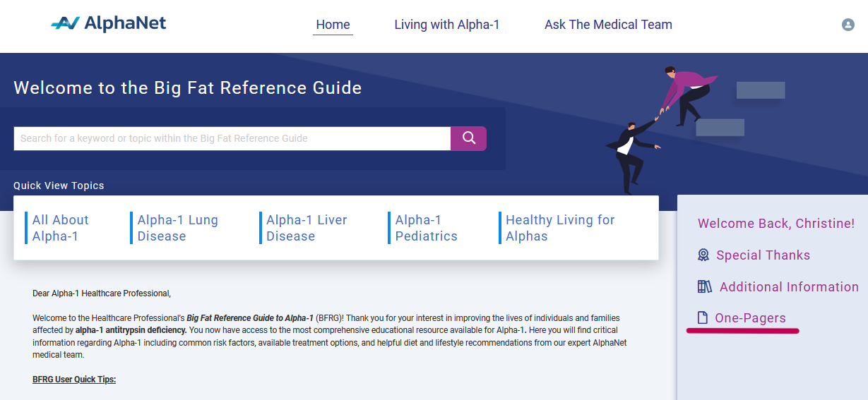Open Healthy Living for Alphas topic

[560, 228]
